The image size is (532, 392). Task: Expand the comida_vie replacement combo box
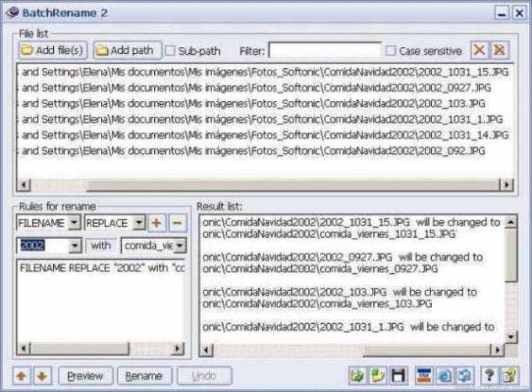[180, 246]
